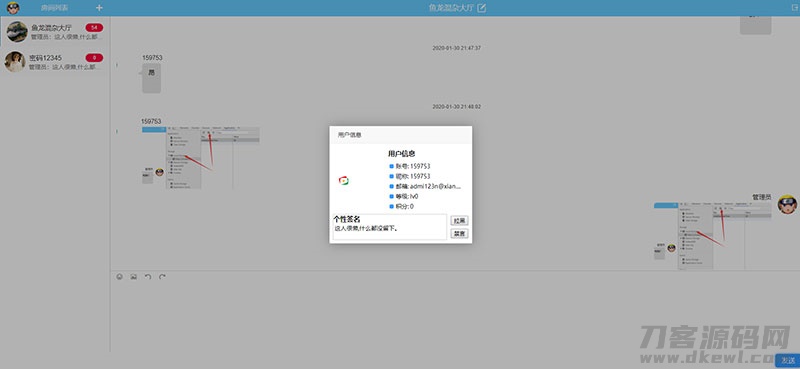Image resolution: width=800 pixels, height=369 pixels.
Task: Select the 密码12345 room in the list
Action: tap(55, 62)
